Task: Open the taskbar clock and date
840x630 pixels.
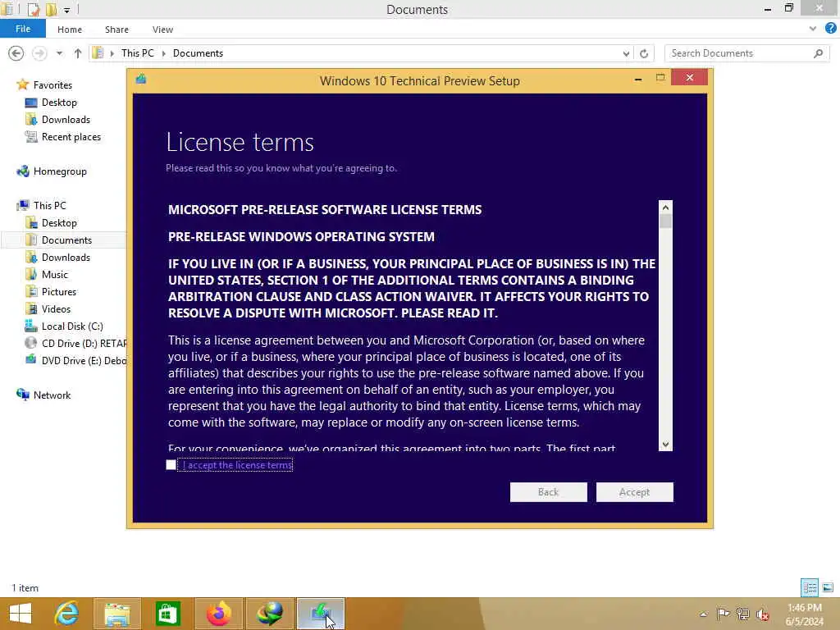Action: [x=805, y=614]
